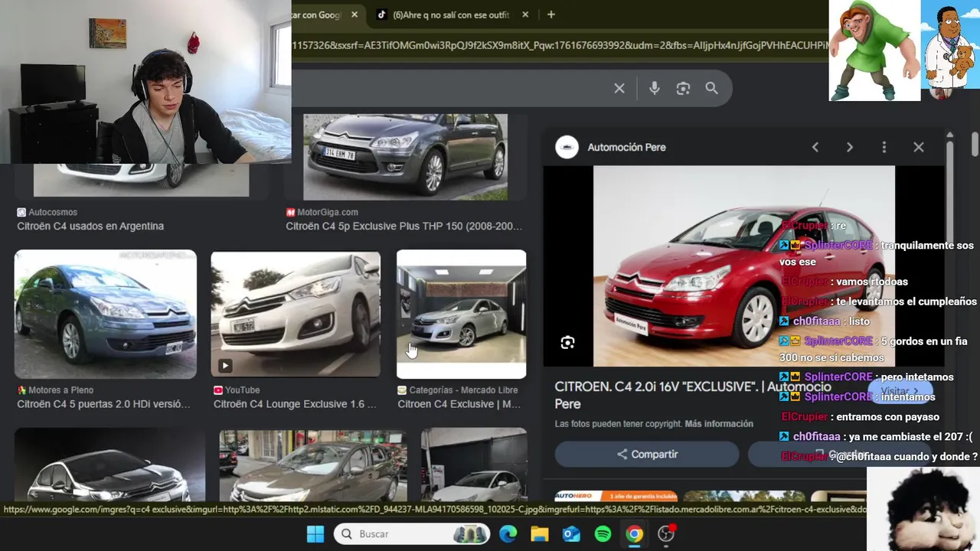The height and width of the screenshot is (551, 980).
Task: Click the browser address bar URL
Action: coord(559,45)
